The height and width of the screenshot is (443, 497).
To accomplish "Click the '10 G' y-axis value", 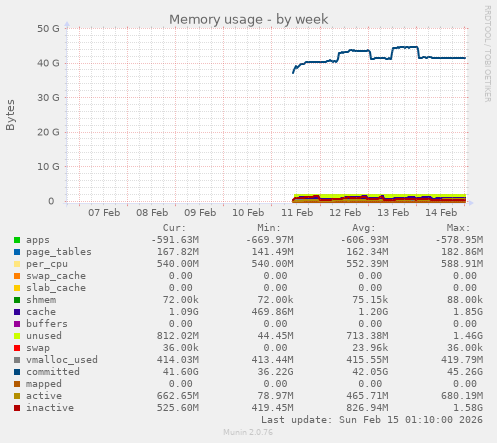I will pos(48,167).
